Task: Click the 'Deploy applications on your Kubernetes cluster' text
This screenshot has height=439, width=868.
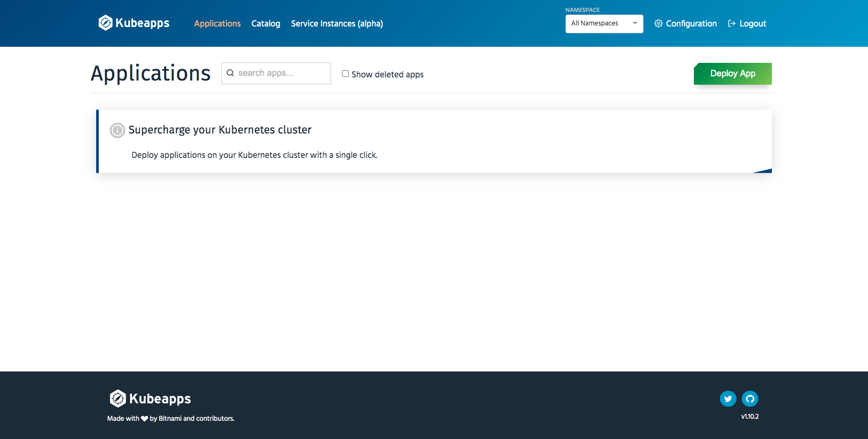Action: [x=254, y=155]
